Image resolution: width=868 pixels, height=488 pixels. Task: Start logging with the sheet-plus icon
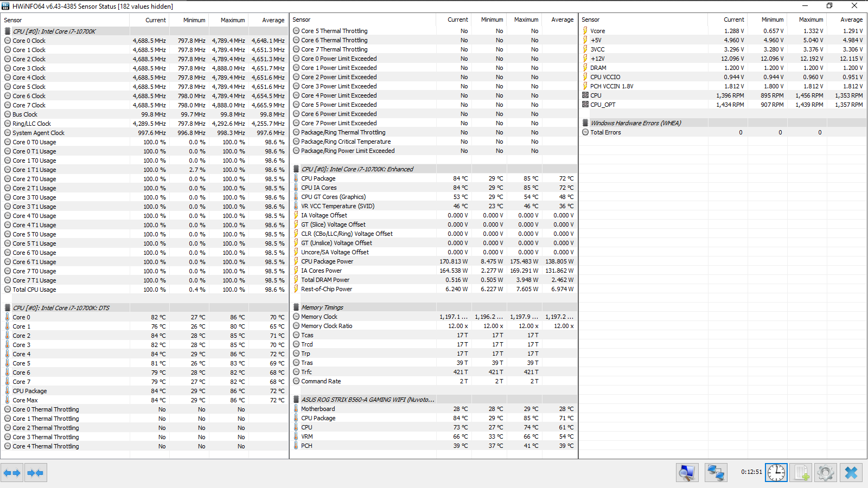coord(801,473)
